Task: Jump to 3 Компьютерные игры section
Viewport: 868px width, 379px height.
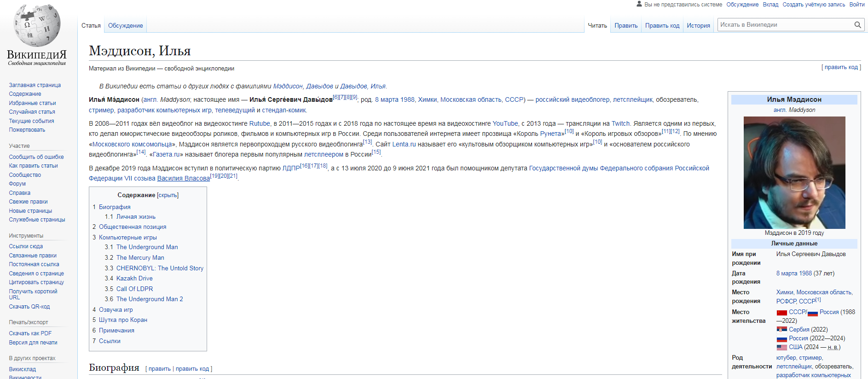Action: tap(128, 238)
